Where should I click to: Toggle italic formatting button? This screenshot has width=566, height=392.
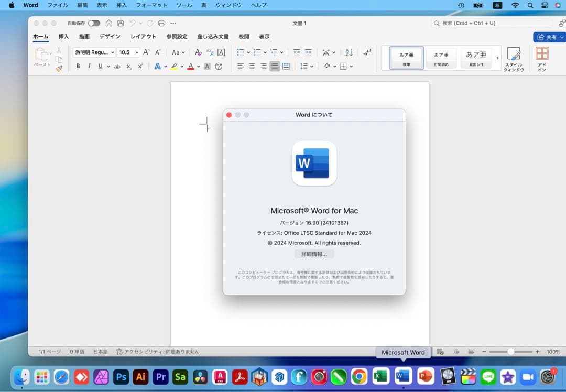click(x=89, y=66)
